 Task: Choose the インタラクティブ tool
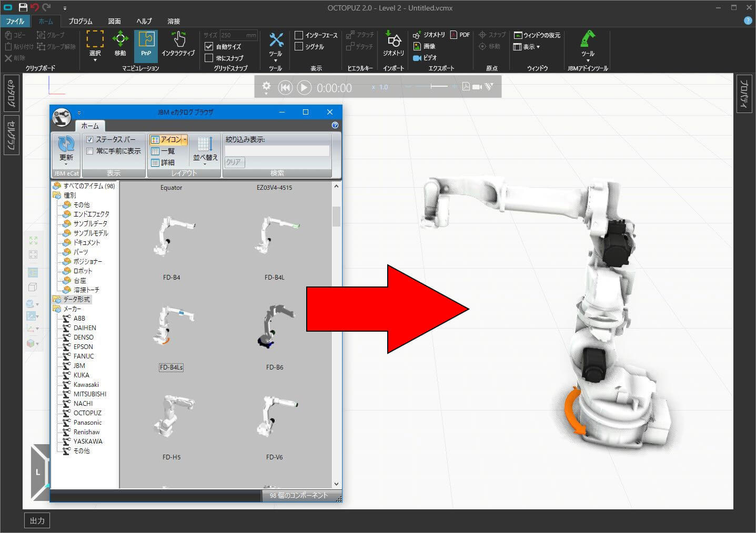click(178, 44)
